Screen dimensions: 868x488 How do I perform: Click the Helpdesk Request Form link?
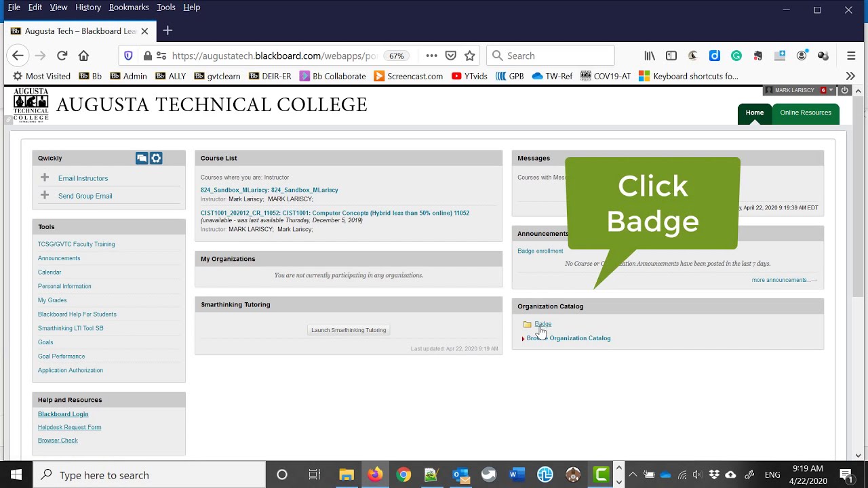pos(69,427)
